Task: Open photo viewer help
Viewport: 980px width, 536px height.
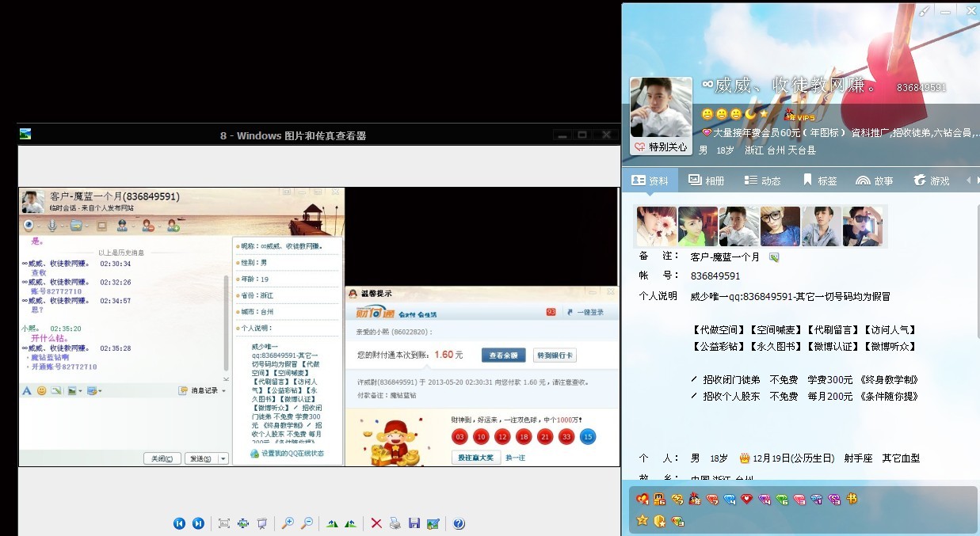Action: click(x=459, y=523)
